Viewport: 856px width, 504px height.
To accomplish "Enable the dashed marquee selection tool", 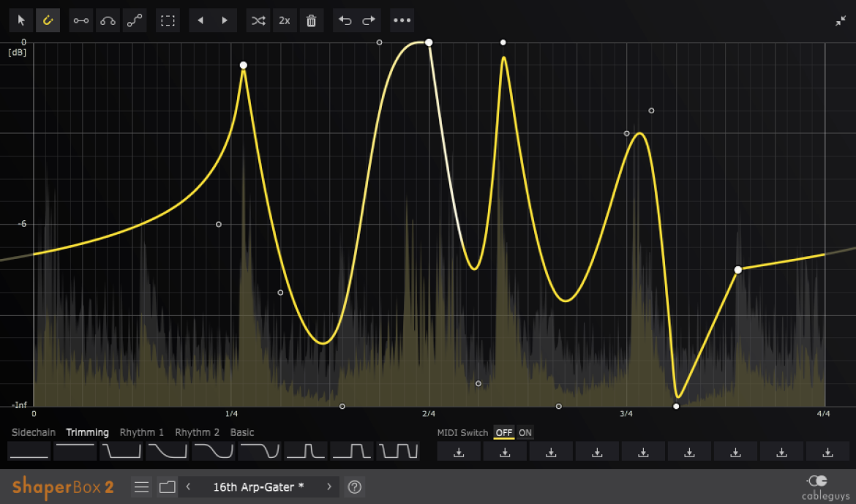I will pos(168,20).
